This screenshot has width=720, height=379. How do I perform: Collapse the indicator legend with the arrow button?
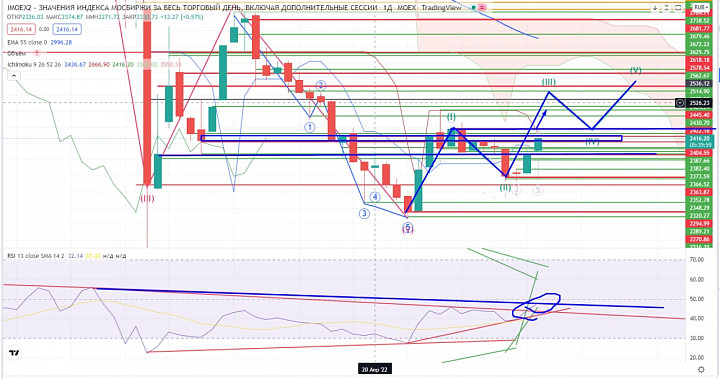click(x=14, y=76)
